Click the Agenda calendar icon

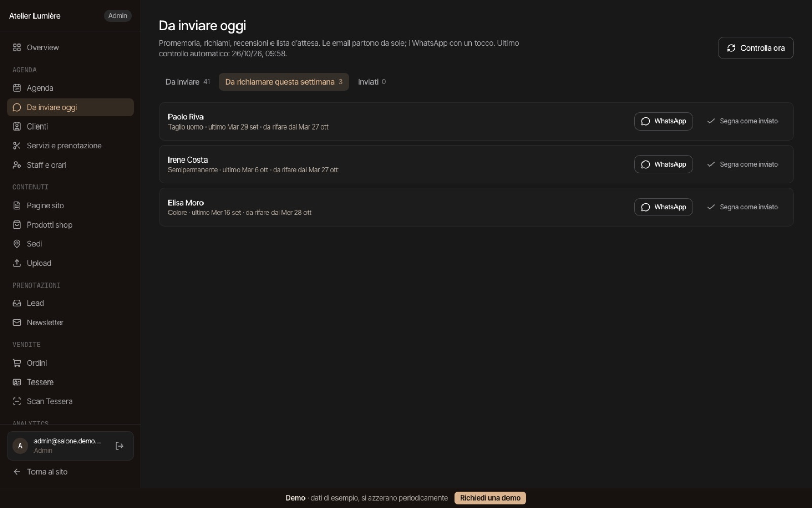[x=17, y=88]
